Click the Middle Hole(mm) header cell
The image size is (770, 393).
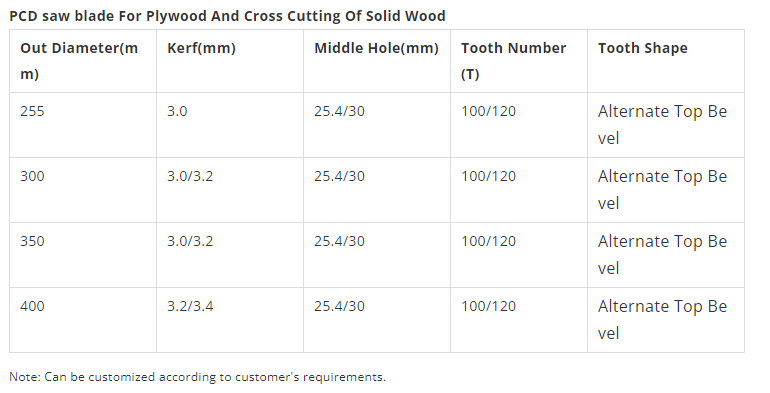[x=377, y=61]
